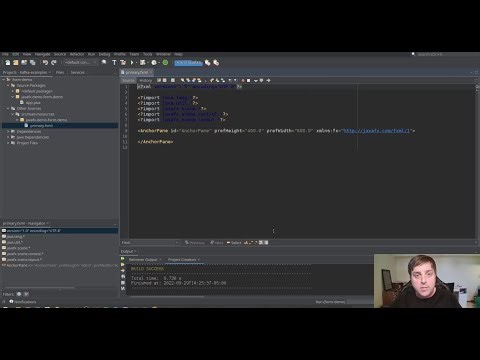Click the Redo arrow icon
This screenshot has height=360, width=480.
pos(54,62)
